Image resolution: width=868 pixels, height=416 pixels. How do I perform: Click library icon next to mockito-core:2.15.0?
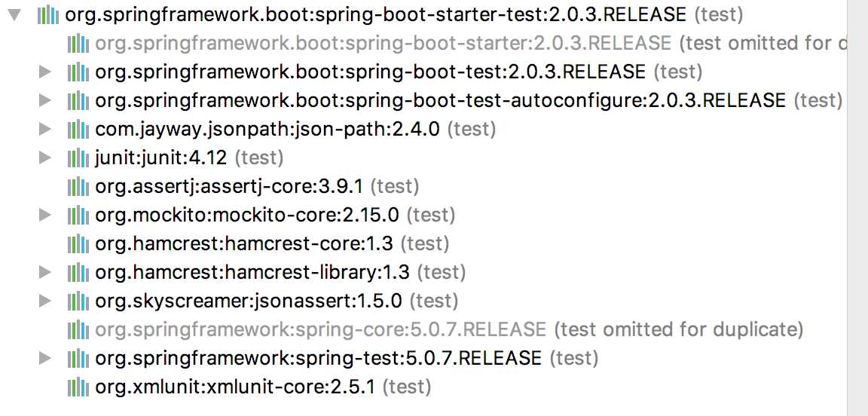[78, 215]
